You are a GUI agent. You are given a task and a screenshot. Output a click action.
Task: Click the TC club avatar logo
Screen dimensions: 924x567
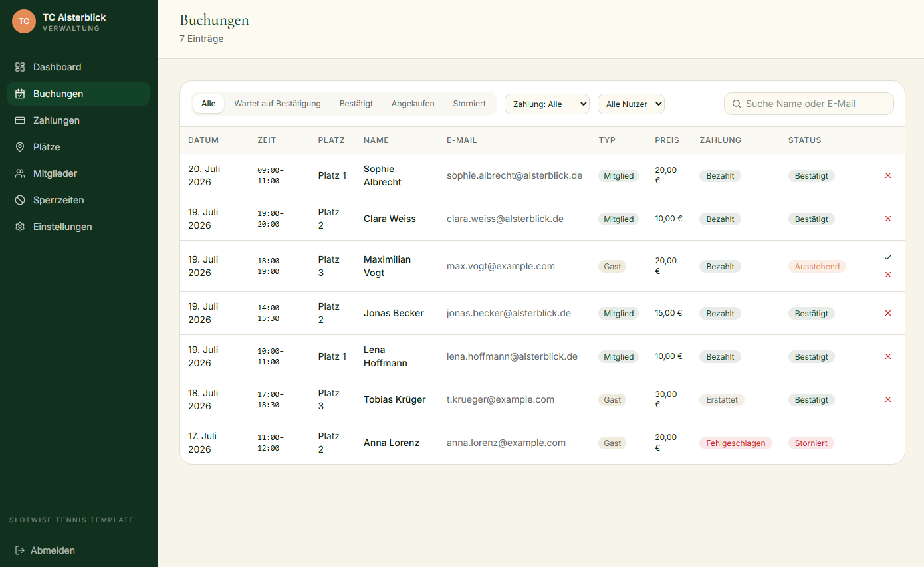click(x=24, y=21)
